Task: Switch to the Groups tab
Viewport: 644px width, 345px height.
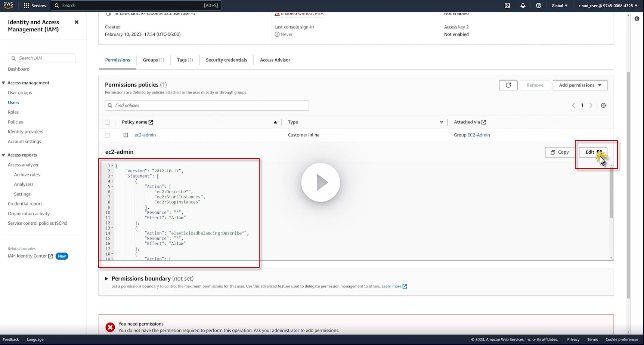Action: click(154, 60)
